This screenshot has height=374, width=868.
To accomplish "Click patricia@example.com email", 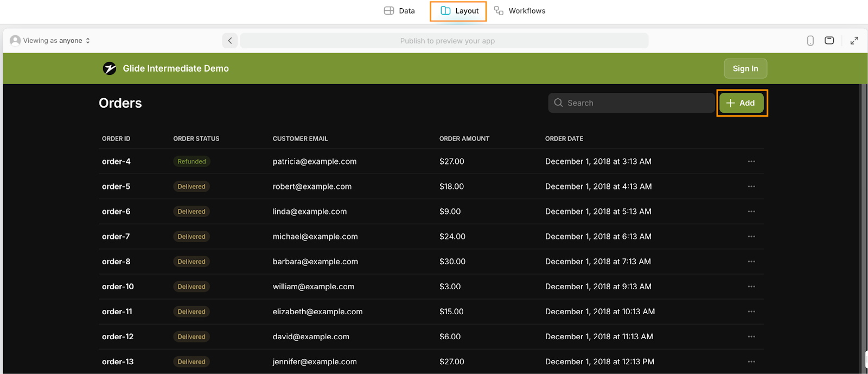I will point(315,162).
